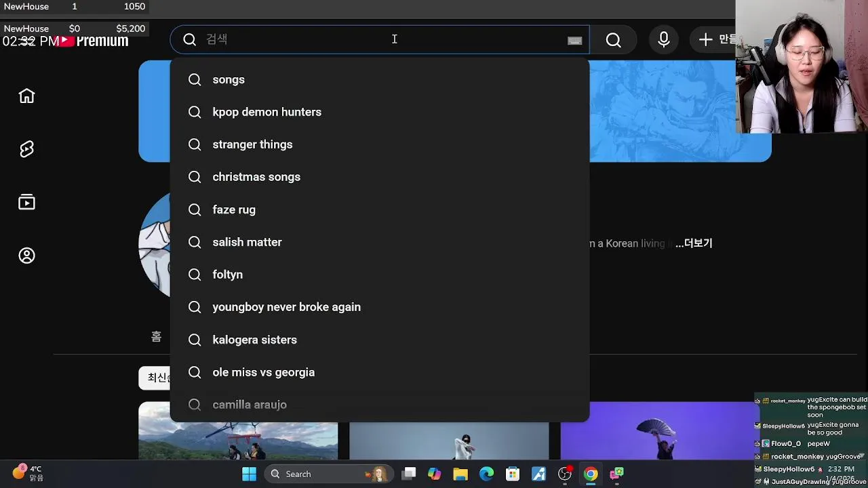The image size is (868, 488).
Task: Open Microsoft Store from the taskbar
Action: click(513, 474)
